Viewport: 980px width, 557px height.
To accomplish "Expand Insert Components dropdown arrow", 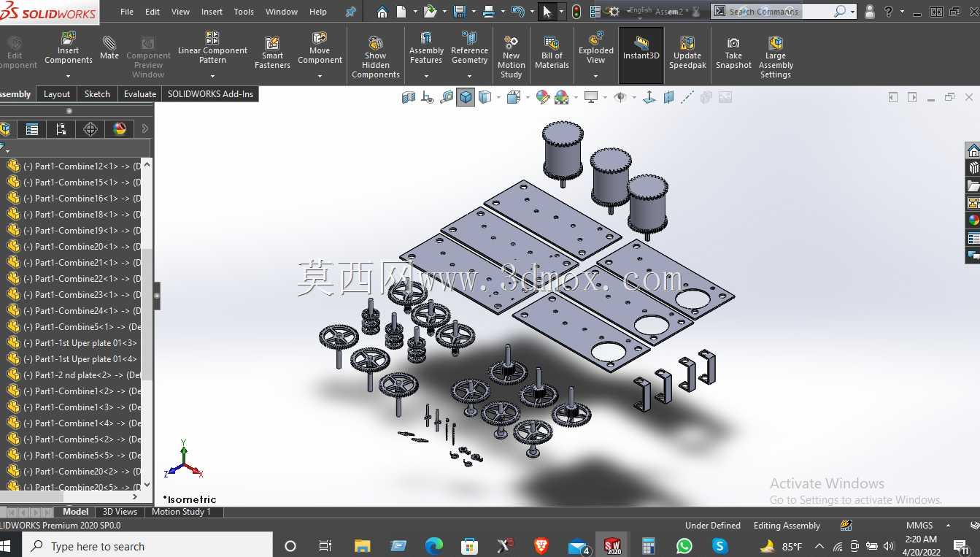I will click(x=68, y=76).
